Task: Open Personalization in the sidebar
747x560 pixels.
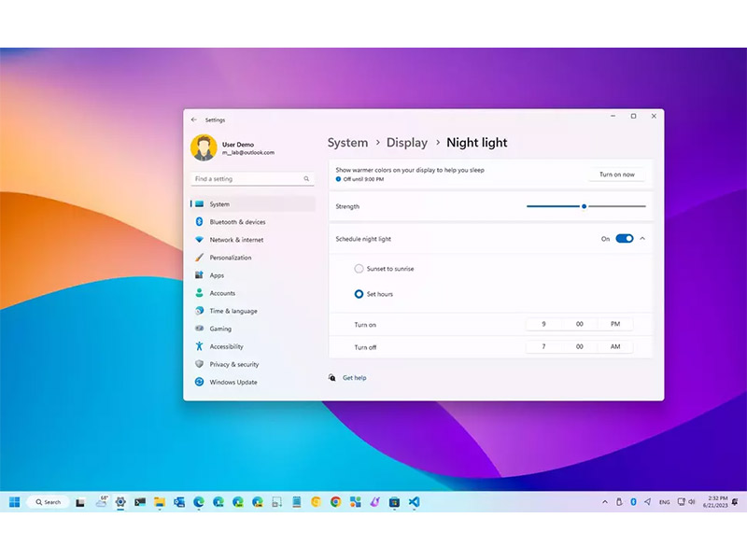Action: point(252,258)
